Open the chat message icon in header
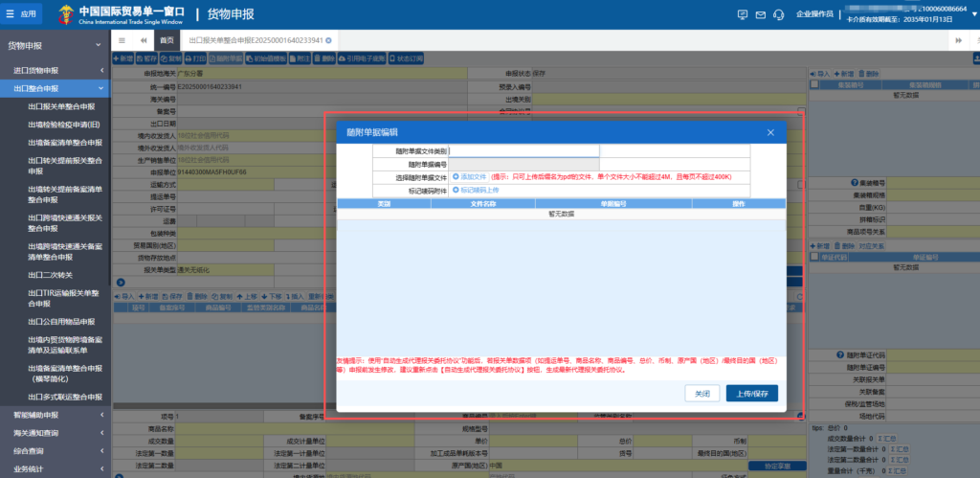980x478 pixels. 743,14
